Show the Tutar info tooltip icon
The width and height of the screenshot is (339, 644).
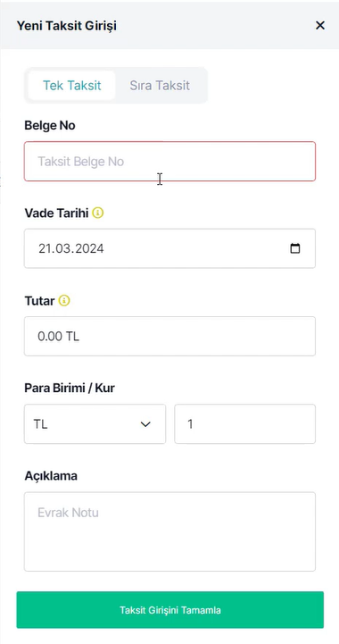click(x=64, y=301)
